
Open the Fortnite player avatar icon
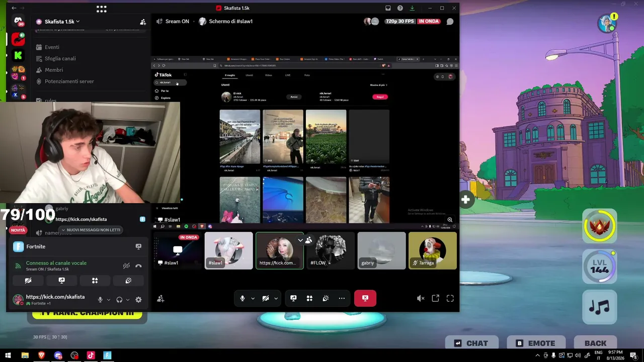point(607,23)
